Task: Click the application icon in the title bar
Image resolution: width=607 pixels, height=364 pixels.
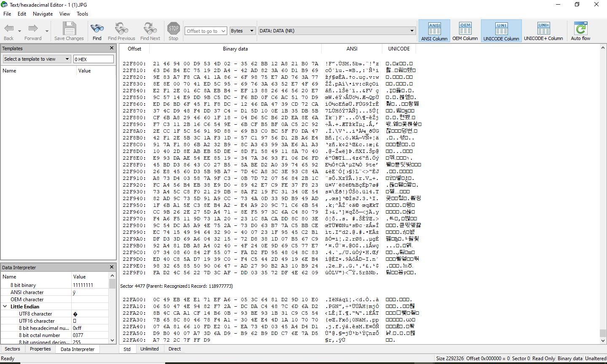Action: coord(4,4)
